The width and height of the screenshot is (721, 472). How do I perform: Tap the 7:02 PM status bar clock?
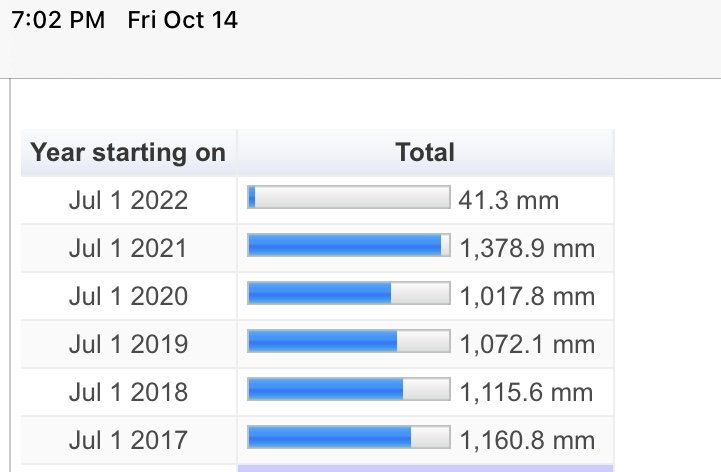click(58, 20)
